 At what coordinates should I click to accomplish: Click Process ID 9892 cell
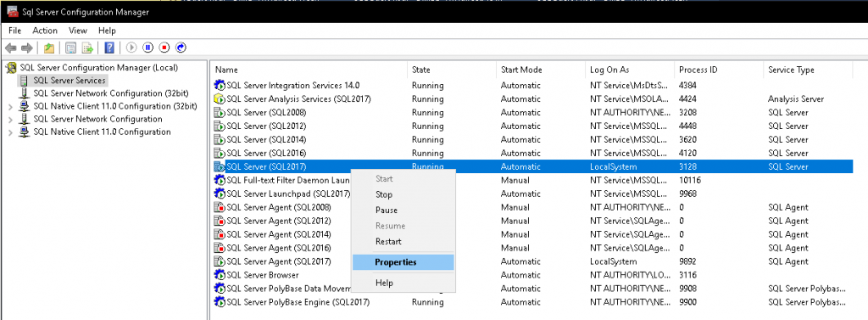tap(688, 261)
